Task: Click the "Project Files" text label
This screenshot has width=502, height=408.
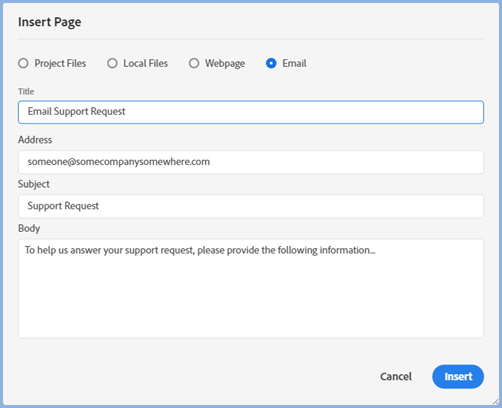Action: (60, 63)
